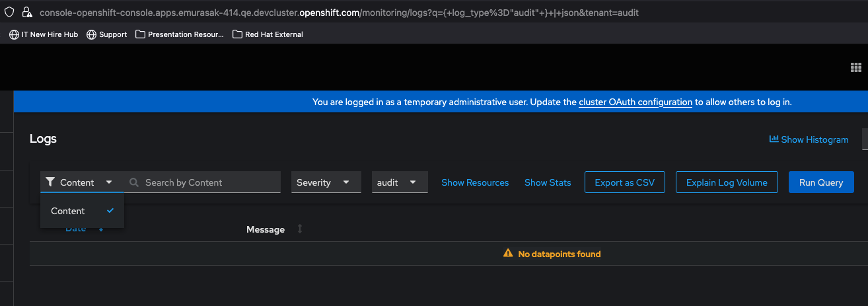Expand the Severity dropdown
Screen dimensions: 868x306
(x=326, y=182)
